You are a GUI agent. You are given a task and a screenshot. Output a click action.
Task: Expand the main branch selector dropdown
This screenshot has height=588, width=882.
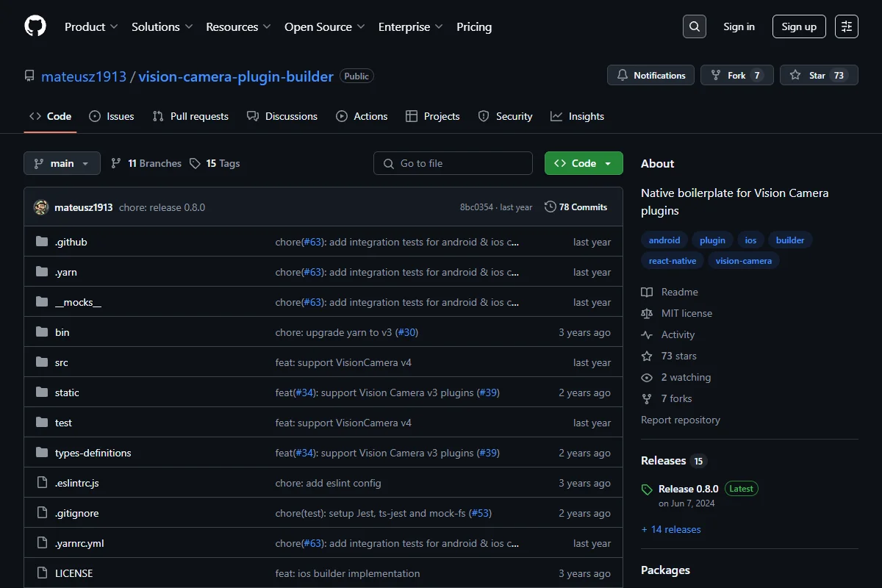pyautogui.click(x=62, y=163)
